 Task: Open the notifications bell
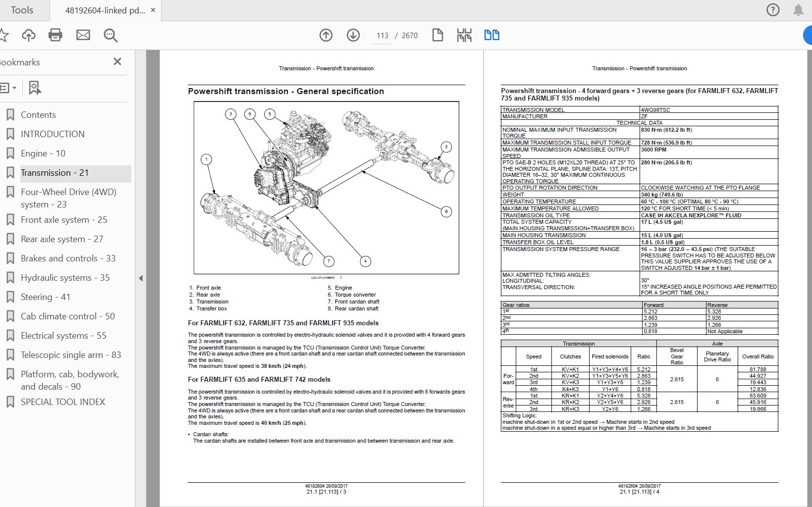pos(798,10)
